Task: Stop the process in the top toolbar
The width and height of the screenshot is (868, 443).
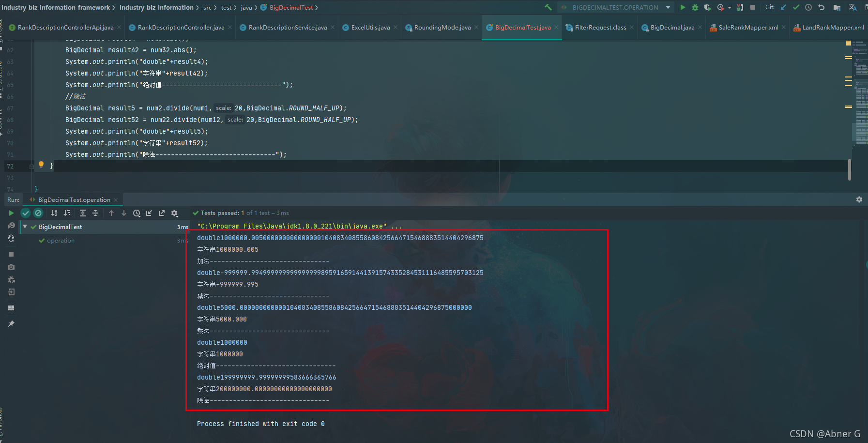Action: pos(753,7)
